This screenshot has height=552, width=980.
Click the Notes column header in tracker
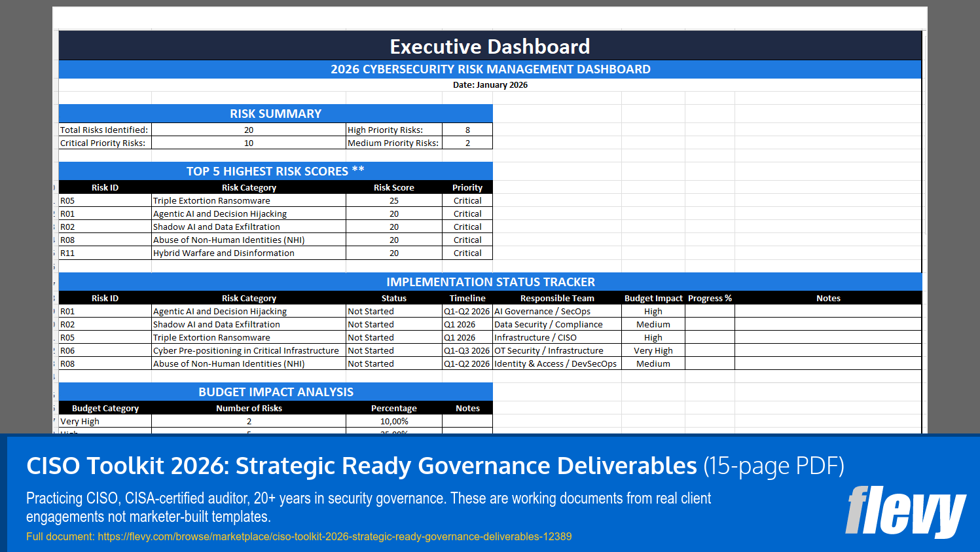point(828,298)
